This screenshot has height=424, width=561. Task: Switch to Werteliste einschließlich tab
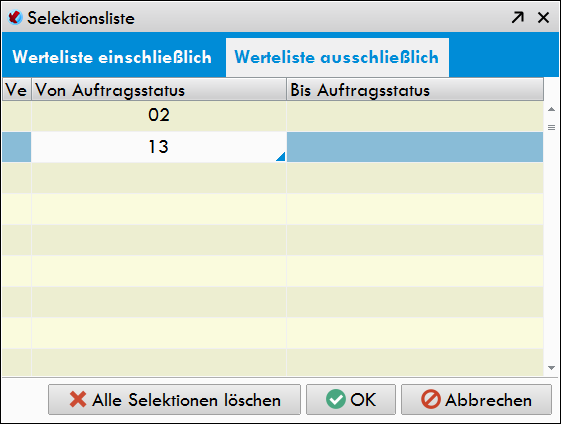(x=112, y=57)
